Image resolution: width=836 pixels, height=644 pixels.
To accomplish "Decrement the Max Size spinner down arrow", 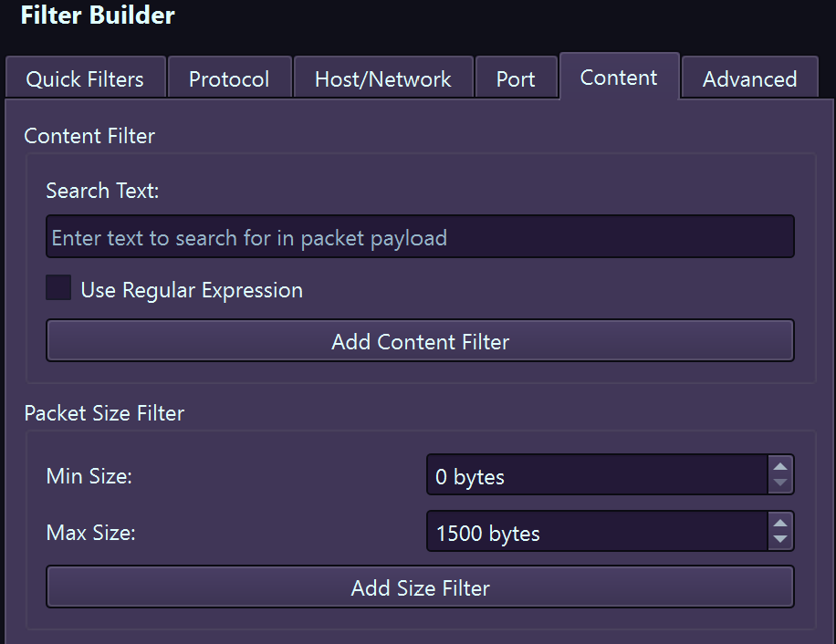I will 780,540.
